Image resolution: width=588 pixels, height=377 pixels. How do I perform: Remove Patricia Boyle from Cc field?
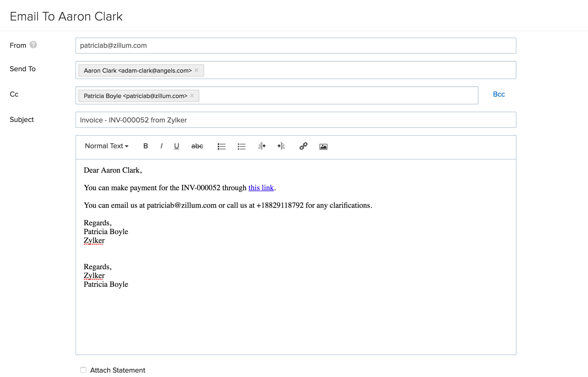tap(192, 96)
